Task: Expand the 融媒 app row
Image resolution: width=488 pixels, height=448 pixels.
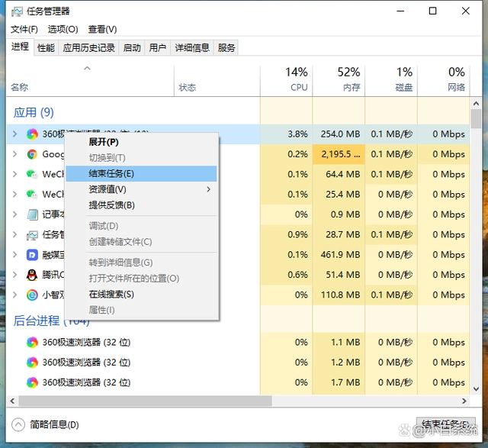Action: (x=14, y=255)
